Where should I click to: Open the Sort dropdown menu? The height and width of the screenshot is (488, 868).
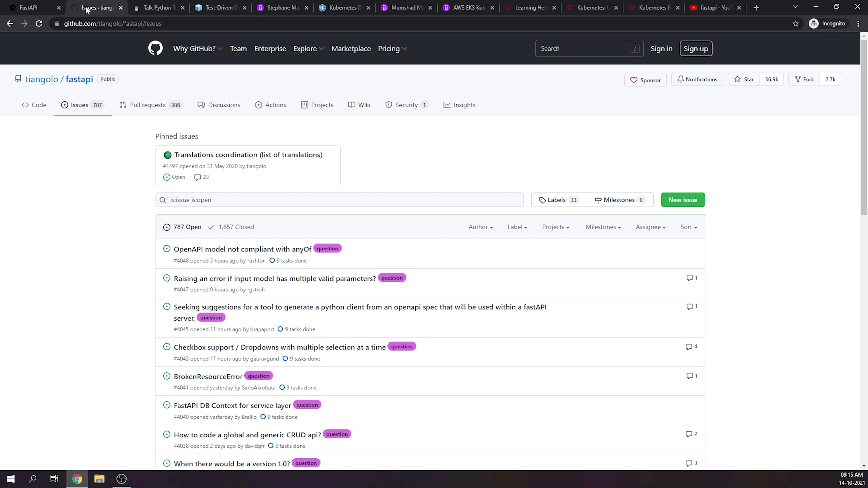click(x=688, y=227)
